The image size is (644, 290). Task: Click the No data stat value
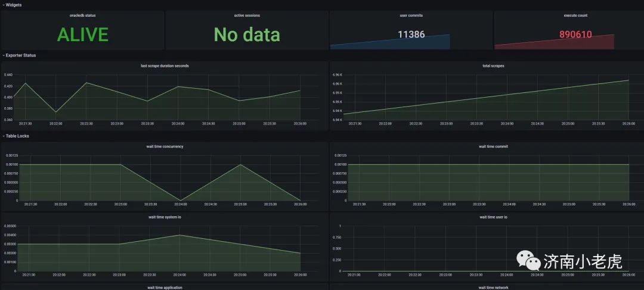[247, 35]
